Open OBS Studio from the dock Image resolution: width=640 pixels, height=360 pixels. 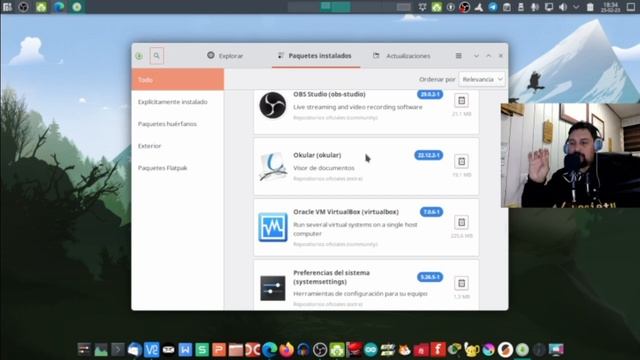pyautogui.click(x=320, y=349)
